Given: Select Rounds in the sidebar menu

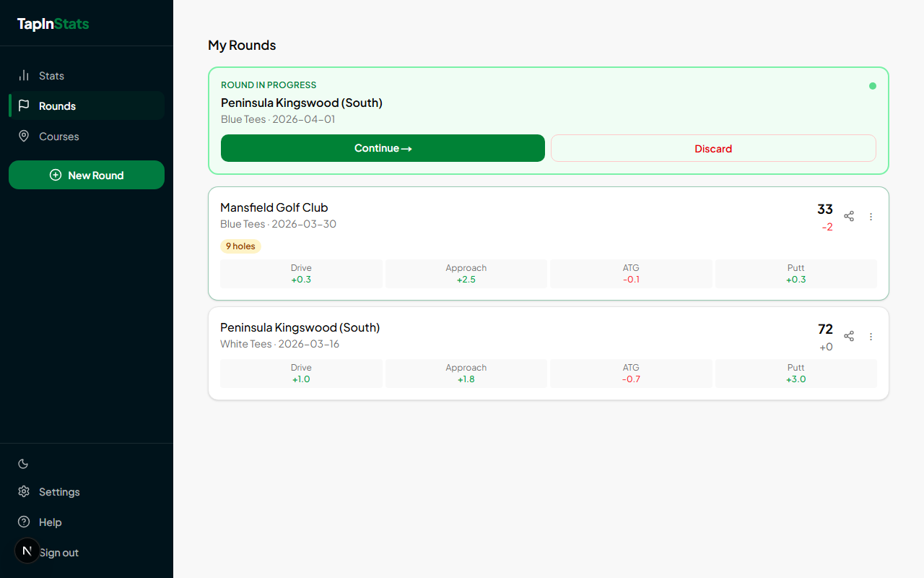Looking at the screenshot, I should tap(57, 105).
